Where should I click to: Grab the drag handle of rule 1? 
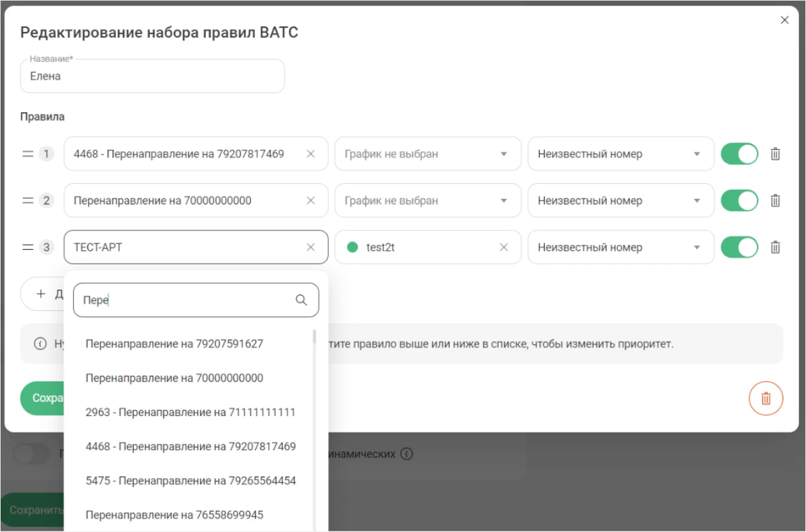pyautogui.click(x=28, y=154)
